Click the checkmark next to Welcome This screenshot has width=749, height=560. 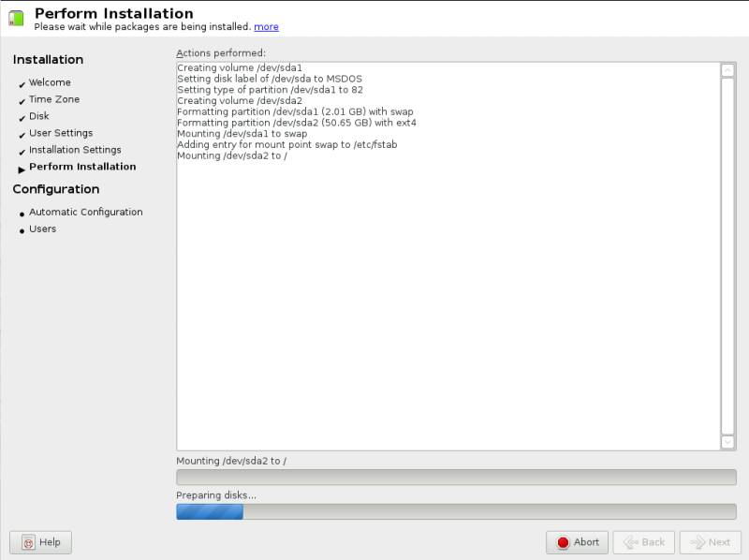coord(22,84)
